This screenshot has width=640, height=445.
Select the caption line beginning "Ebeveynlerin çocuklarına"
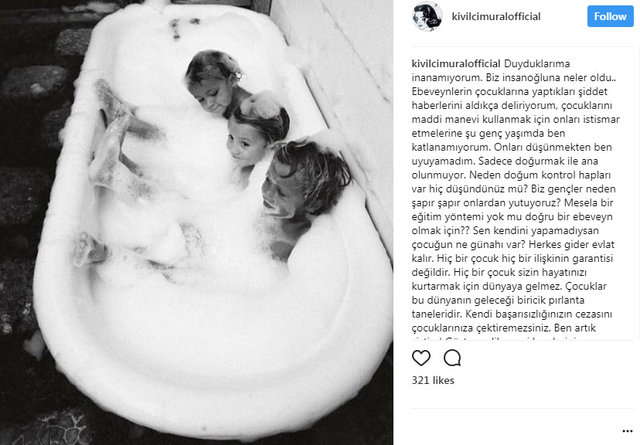(509, 91)
